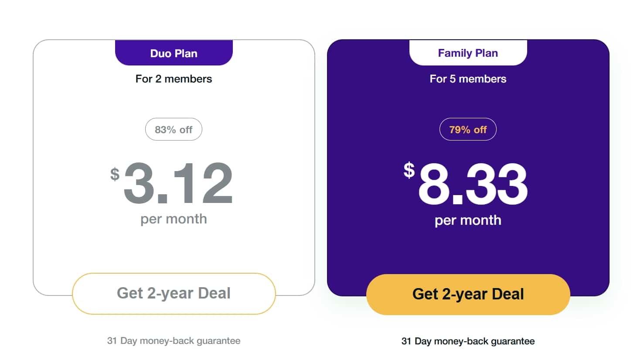The image size is (644, 364).
Task: Click per month under the Family price
Action: click(468, 220)
